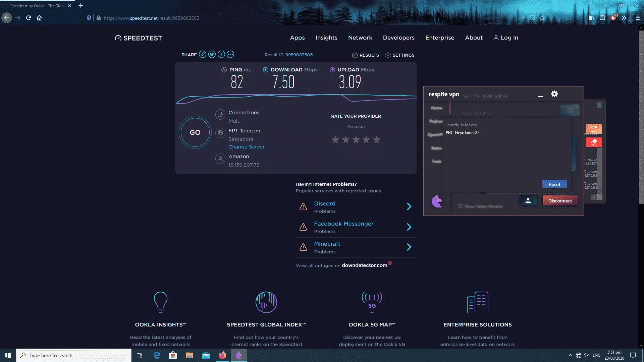Viewport: 644px width, 362px height.
Task: Open a new browser tab
Action: [81, 5]
